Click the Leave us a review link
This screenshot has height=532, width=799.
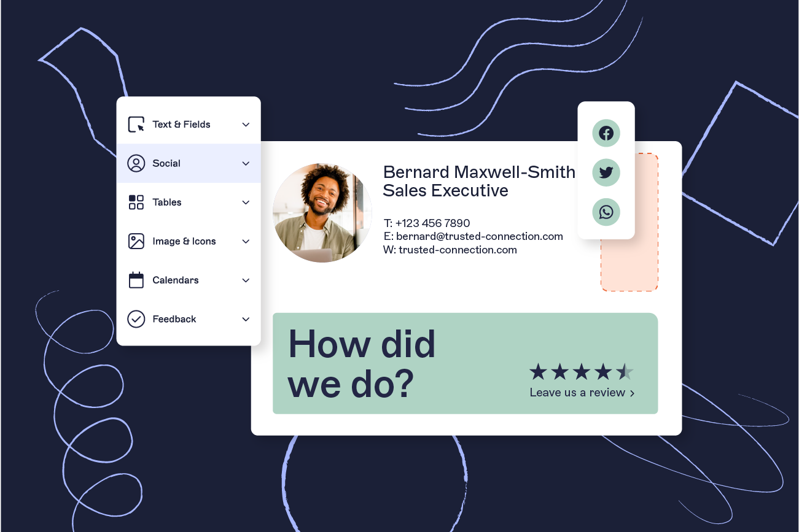pyautogui.click(x=582, y=393)
